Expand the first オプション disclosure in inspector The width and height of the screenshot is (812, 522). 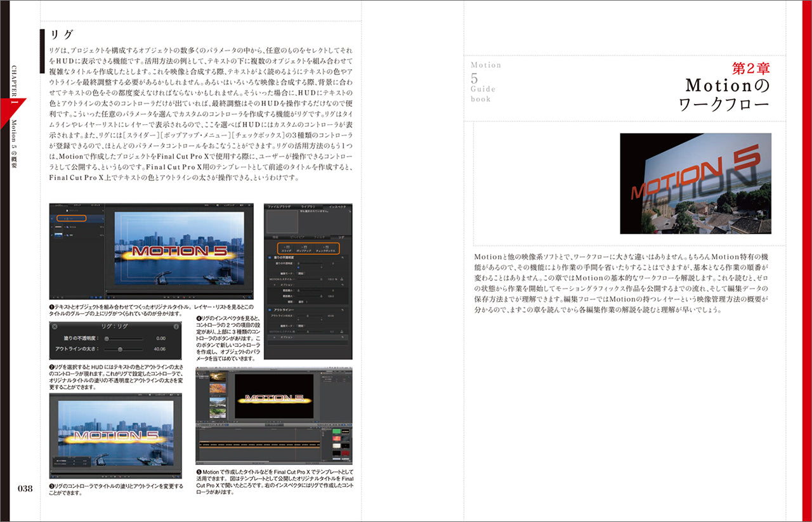[x=275, y=285]
